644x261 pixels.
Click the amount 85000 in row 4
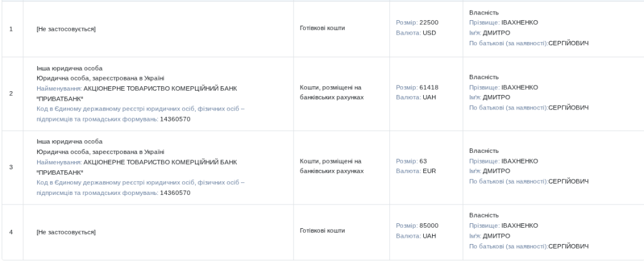[x=429, y=226]
